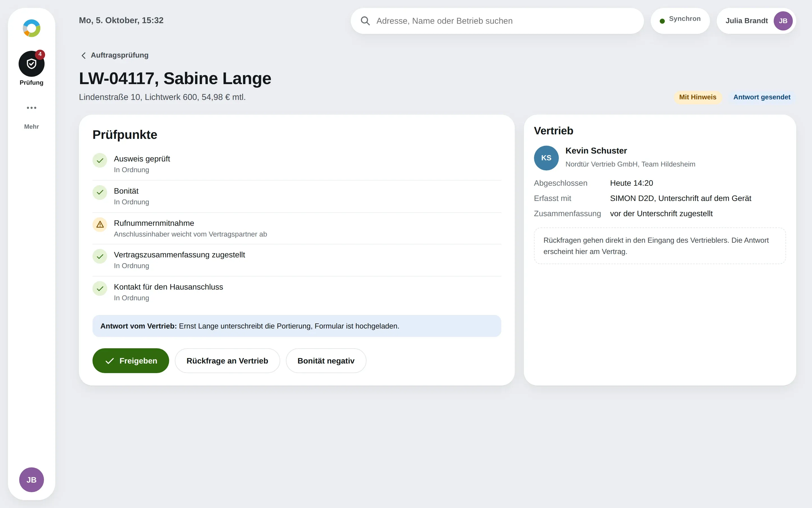Click the text 'Vertragszusammenfassung zugestellt'

coord(179,255)
